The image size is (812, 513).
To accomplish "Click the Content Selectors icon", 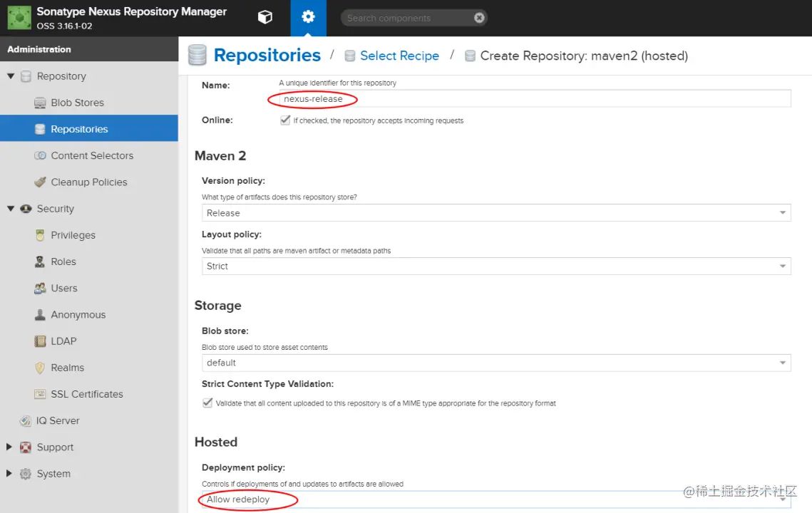I will tap(40, 155).
